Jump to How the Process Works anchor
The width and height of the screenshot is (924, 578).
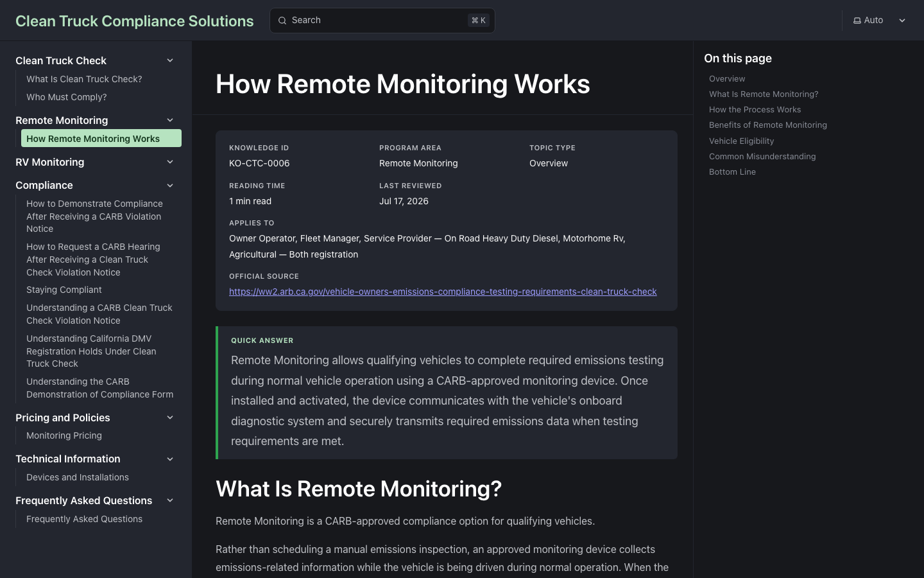click(755, 109)
